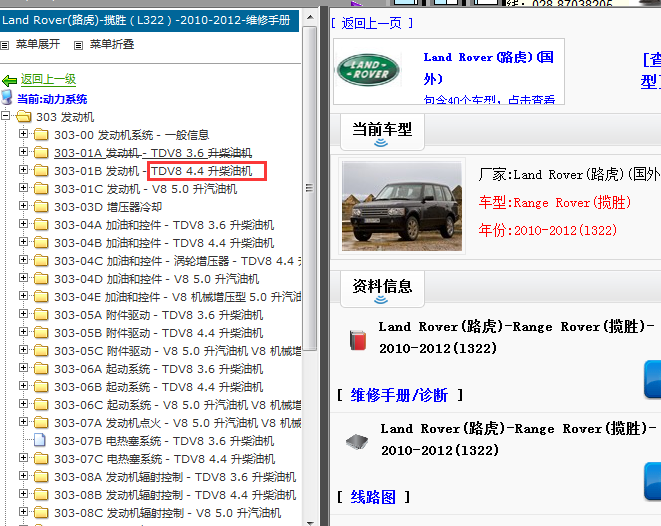
Task: Click the folder icon of 303-00 发动机系统
Action: 41,134
